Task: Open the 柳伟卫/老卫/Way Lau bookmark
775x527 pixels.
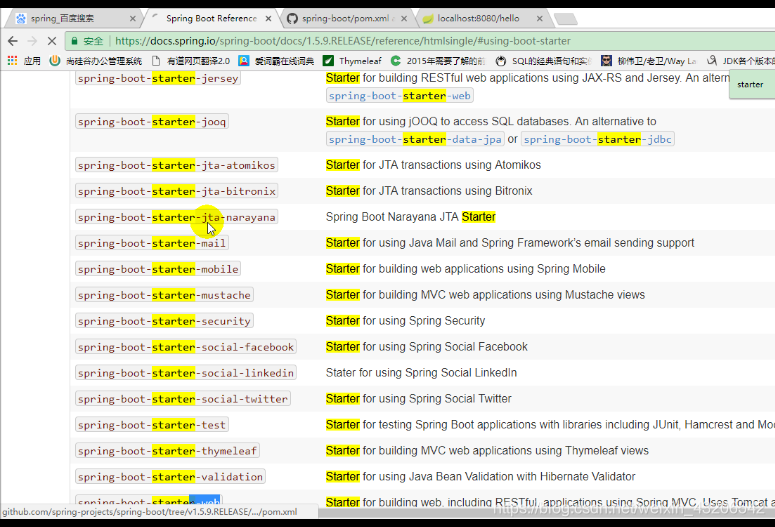Action: [648, 61]
